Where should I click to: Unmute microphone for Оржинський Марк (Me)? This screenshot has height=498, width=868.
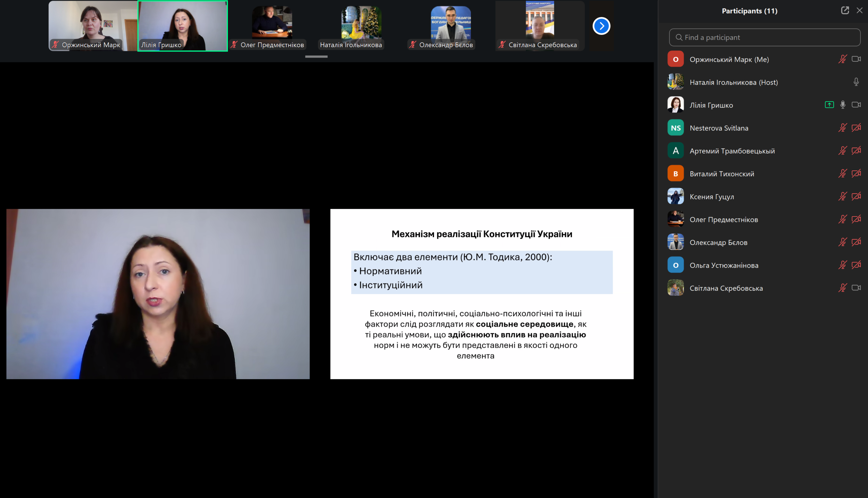tap(842, 59)
